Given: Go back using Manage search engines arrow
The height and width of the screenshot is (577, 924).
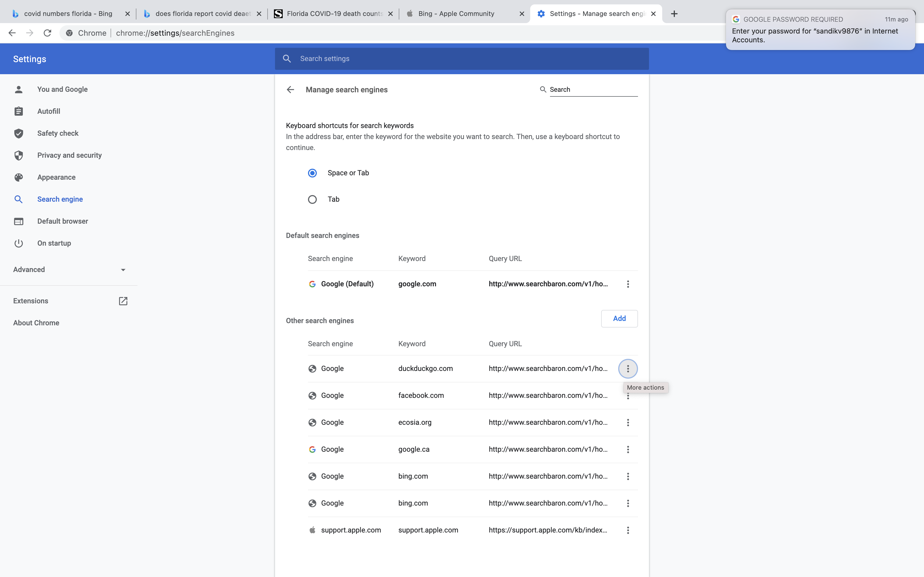Looking at the screenshot, I should pyautogui.click(x=290, y=90).
